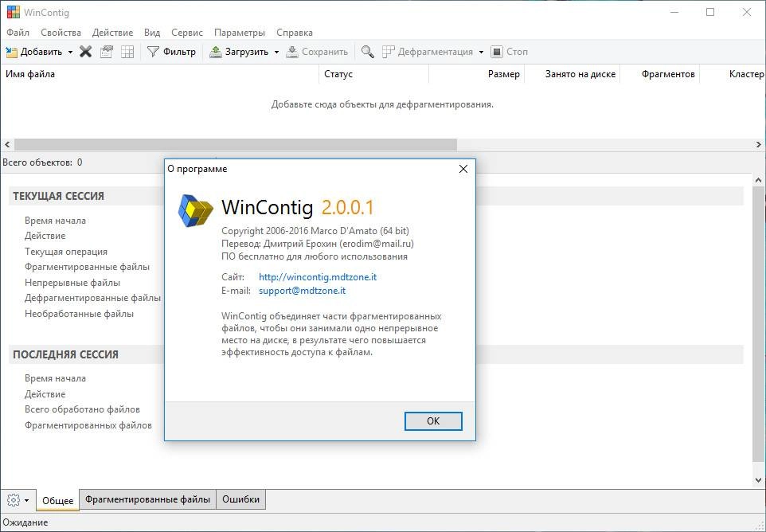Open the Параметры menu
The height and width of the screenshot is (532, 766).
point(240,33)
